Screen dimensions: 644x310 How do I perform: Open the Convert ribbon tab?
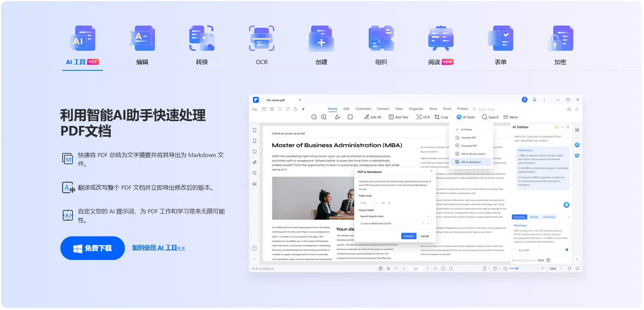pos(383,109)
